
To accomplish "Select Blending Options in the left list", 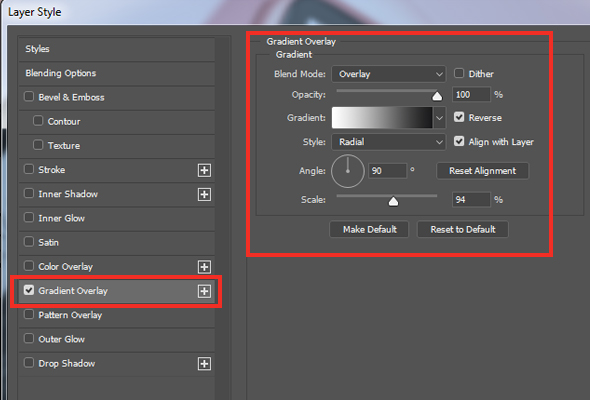I will (x=117, y=73).
